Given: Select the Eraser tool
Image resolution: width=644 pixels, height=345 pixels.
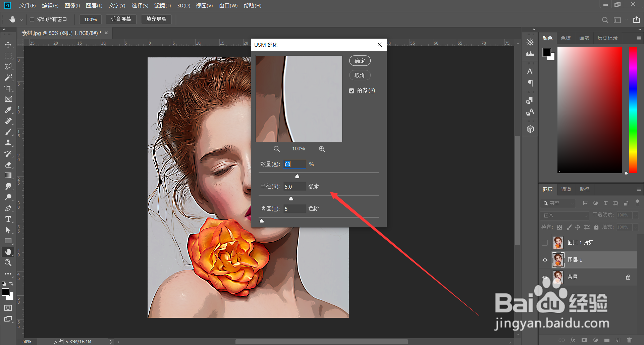Looking at the screenshot, I should [8, 165].
